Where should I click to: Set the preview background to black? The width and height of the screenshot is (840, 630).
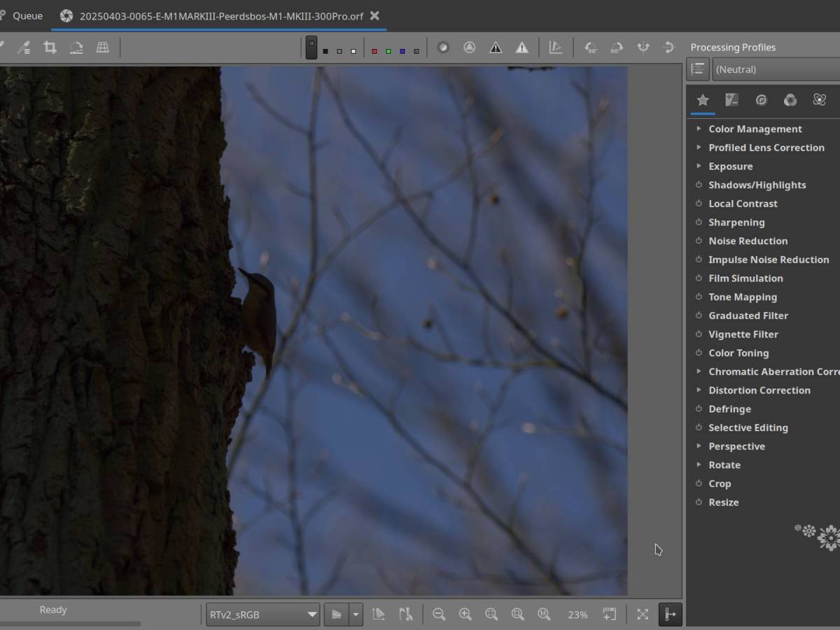[325, 51]
